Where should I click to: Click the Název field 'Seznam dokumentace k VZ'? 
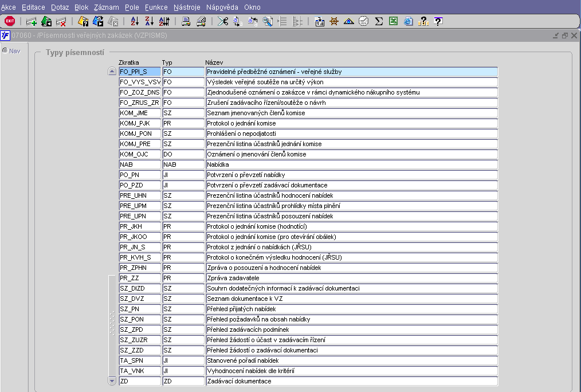pyautogui.click(x=352, y=299)
